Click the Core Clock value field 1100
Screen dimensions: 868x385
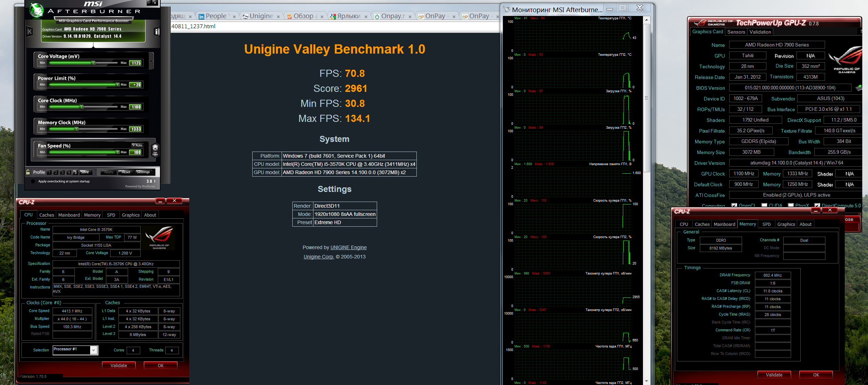pos(136,107)
